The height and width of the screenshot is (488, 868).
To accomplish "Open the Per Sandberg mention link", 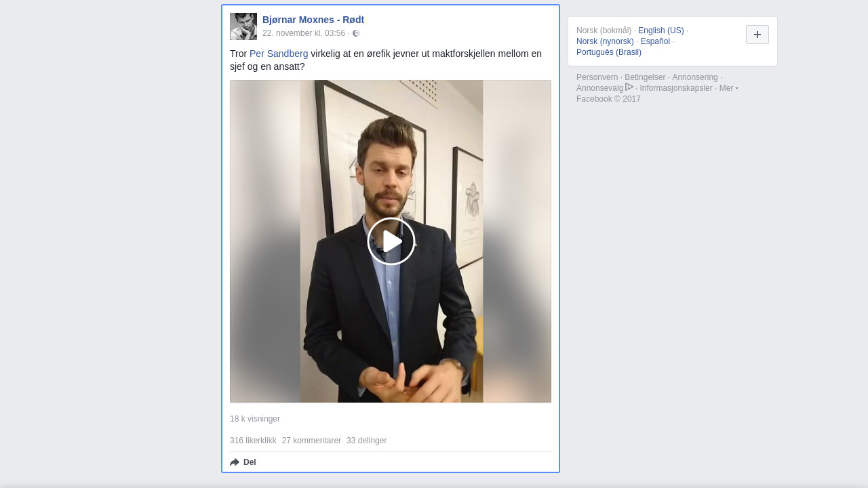I will click(x=279, y=54).
